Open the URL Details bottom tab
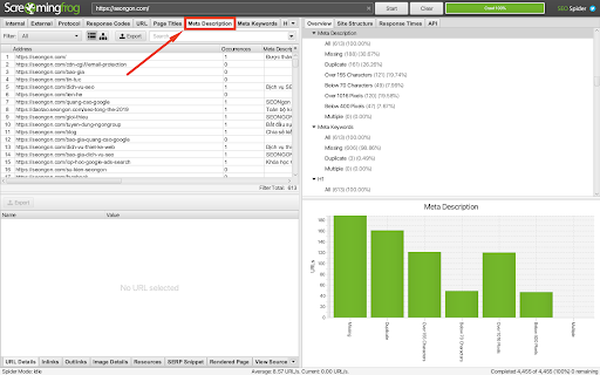 coord(21,362)
